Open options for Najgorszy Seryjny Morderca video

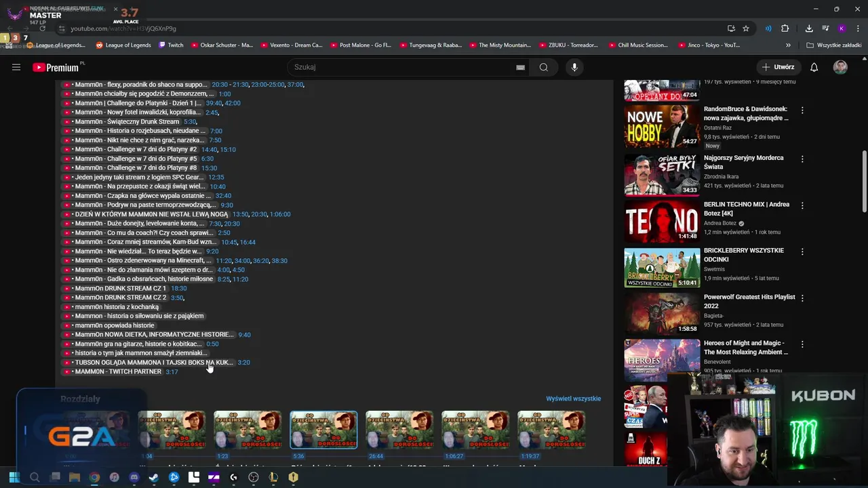point(802,159)
